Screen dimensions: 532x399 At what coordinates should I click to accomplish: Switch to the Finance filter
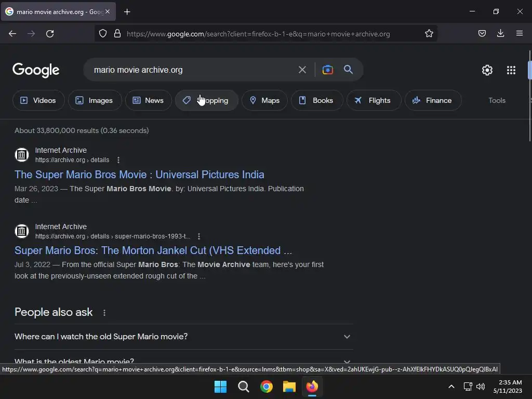pos(433,100)
